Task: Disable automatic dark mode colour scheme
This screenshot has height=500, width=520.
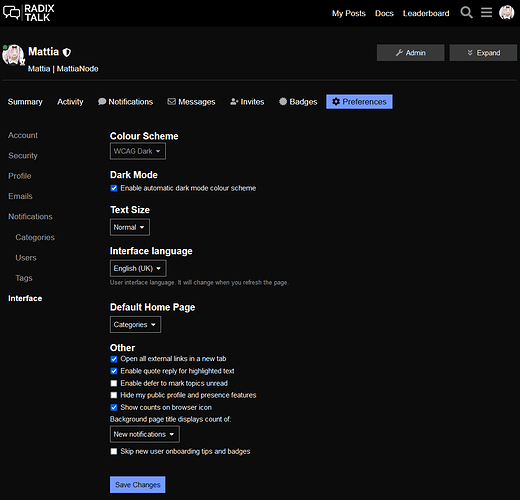Action: click(x=114, y=188)
